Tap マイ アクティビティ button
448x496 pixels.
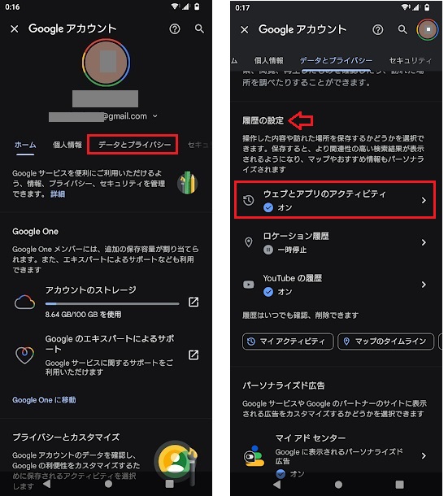point(288,342)
